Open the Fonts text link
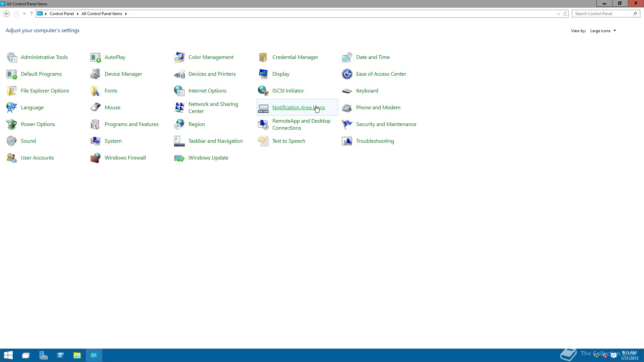The height and width of the screenshot is (362, 644). tap(111, 91)
